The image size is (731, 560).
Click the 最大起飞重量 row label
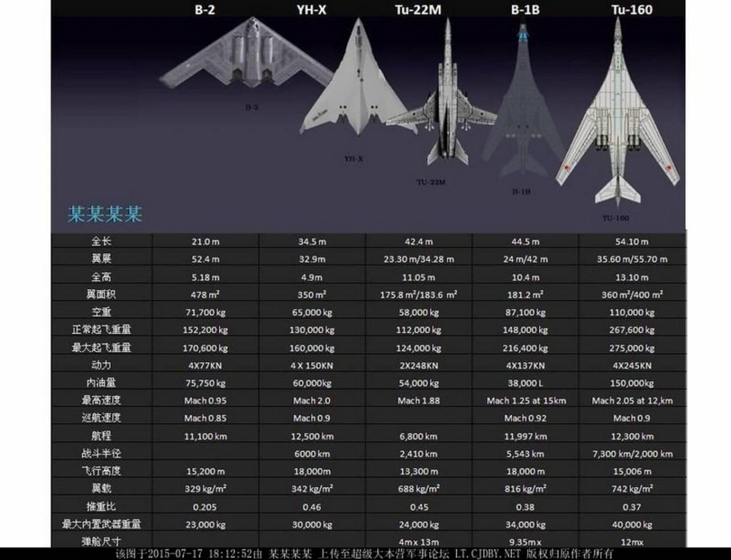[x=101, y=348]
